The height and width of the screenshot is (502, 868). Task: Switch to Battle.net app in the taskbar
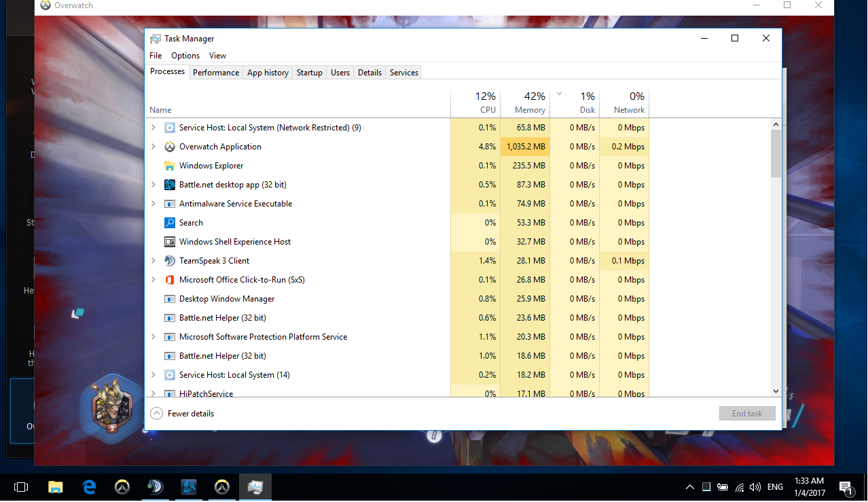tap(189, 487)
